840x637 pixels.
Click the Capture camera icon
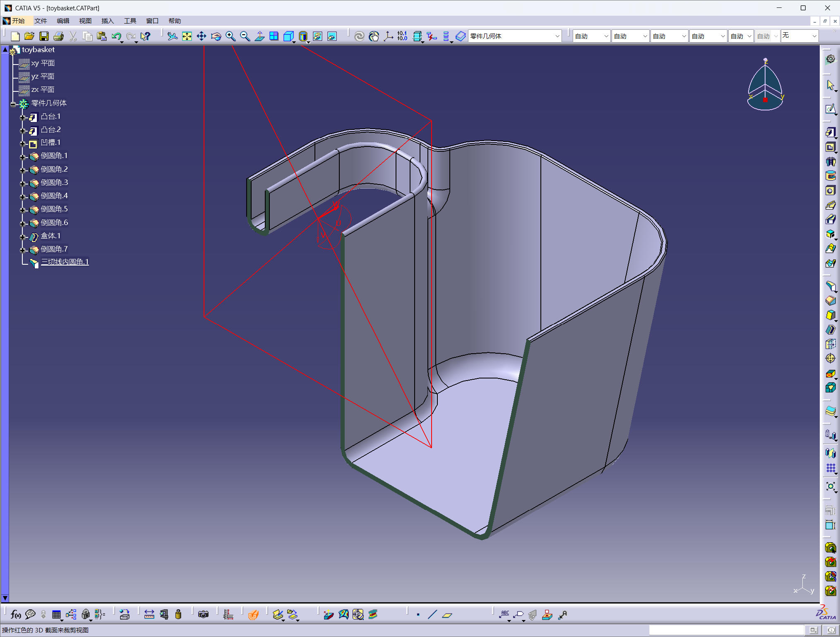(203, 615)
